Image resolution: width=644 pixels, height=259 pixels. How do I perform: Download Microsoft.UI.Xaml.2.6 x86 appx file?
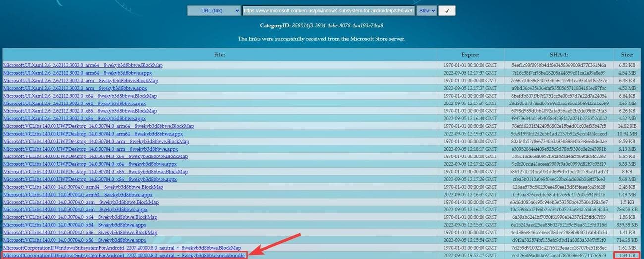click(x=74, y=119)
